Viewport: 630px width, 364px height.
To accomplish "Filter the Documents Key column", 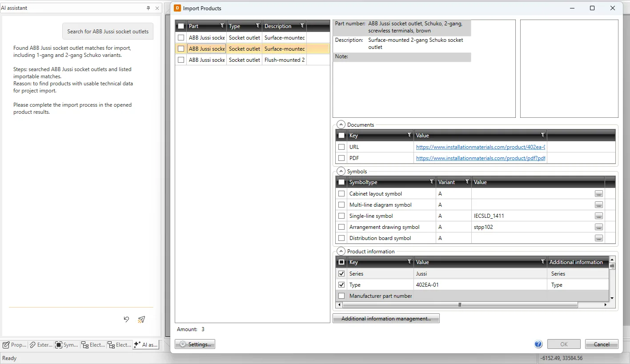I will coord(409,135).
